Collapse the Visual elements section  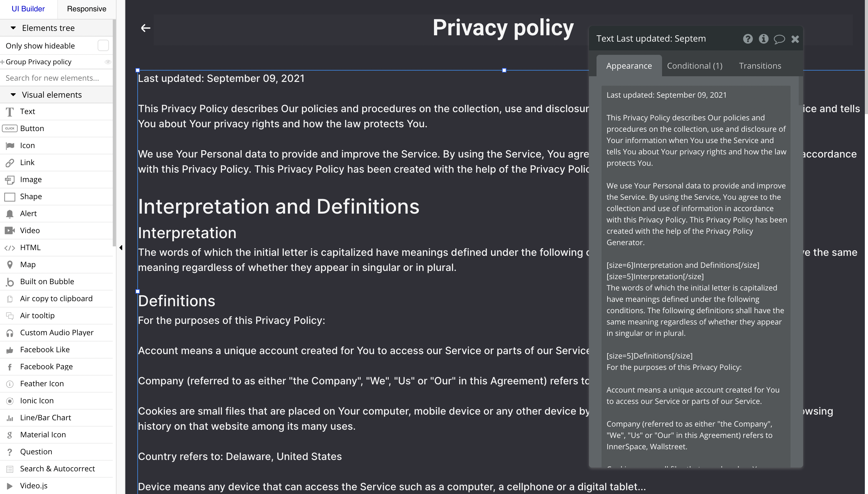(13, 95)
